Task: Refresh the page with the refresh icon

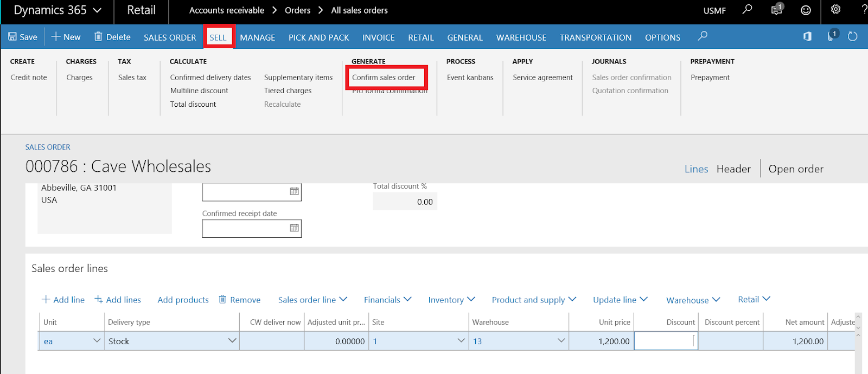Action: 852,36
